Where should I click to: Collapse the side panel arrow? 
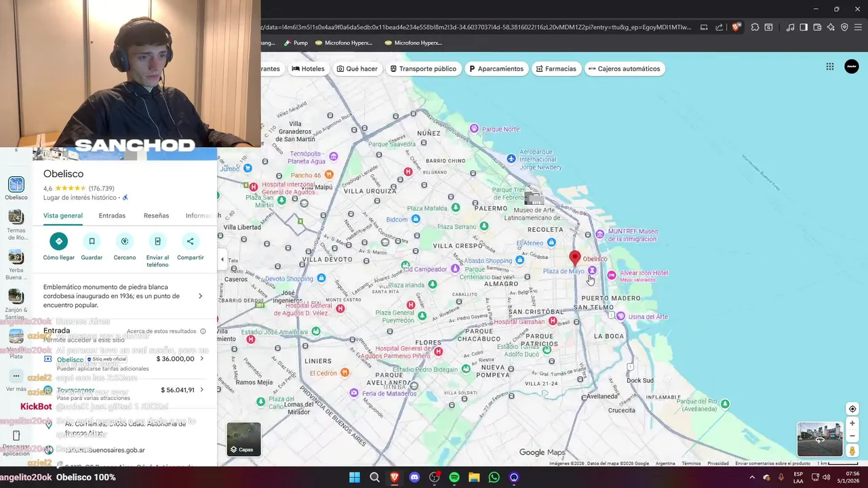tap(222, 259)
